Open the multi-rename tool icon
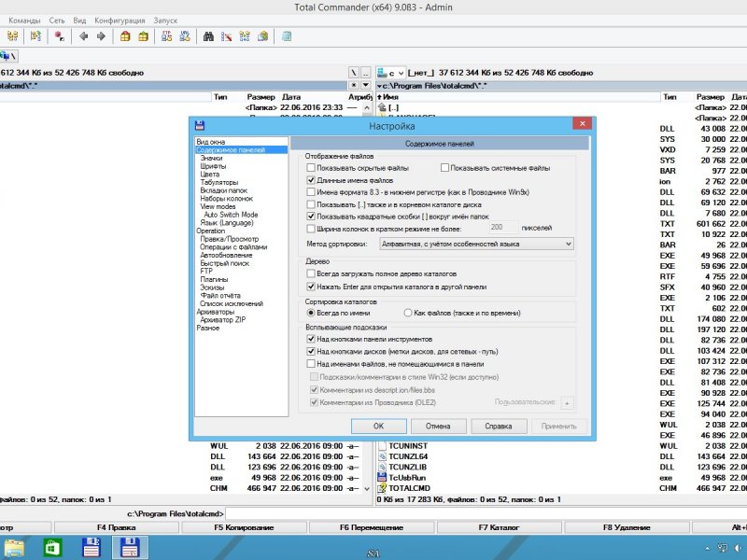 coord(226,36)
